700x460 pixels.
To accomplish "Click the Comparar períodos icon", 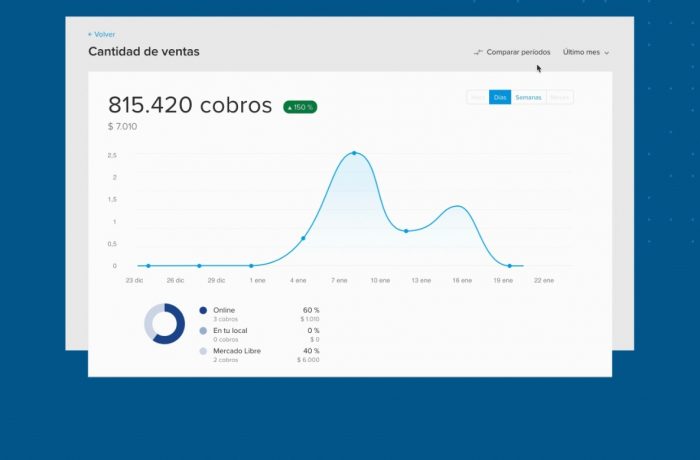I will 478,52.
